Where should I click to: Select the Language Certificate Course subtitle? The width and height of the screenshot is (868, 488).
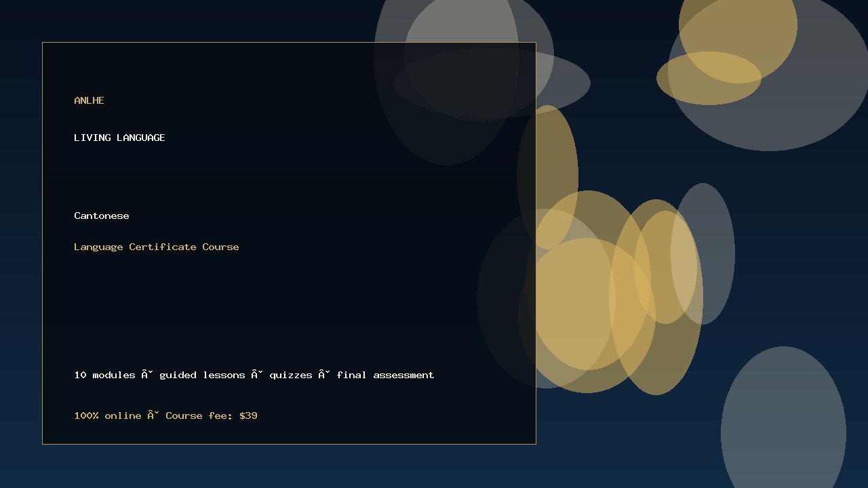click(x=157, y=247)
